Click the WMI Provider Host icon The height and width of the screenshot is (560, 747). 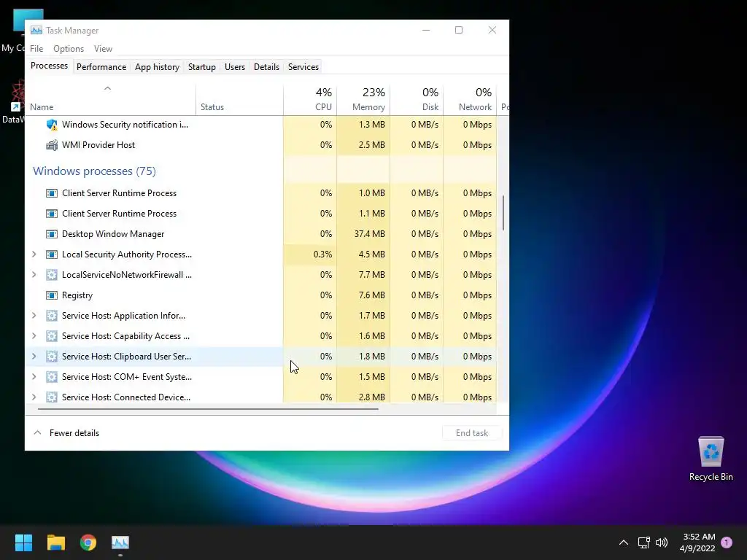(52, 145)
